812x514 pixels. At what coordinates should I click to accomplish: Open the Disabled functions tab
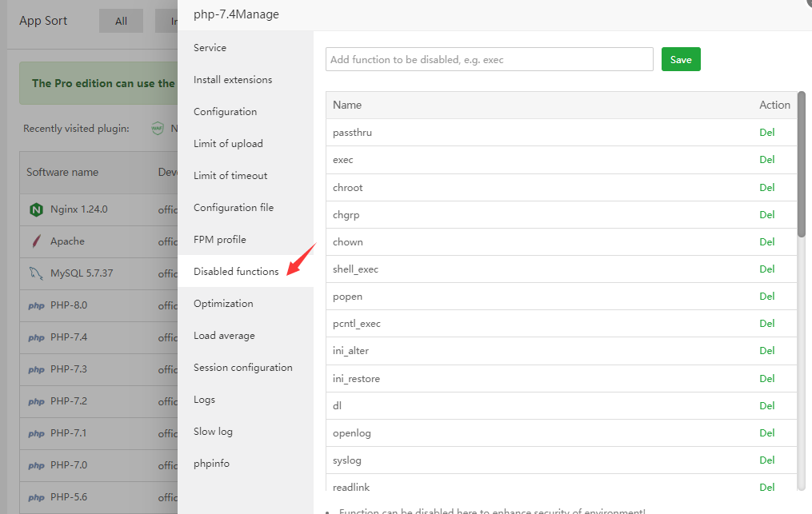pos(236,272)
